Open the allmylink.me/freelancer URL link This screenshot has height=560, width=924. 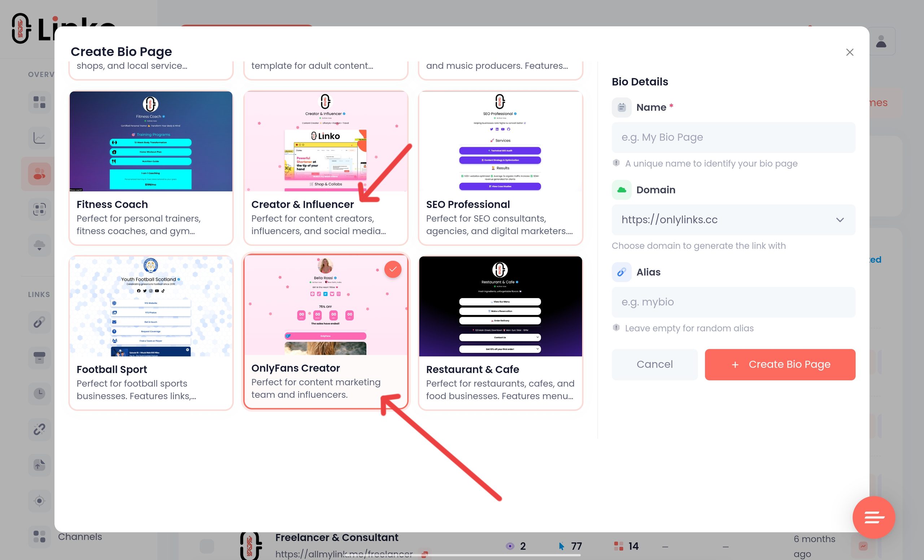coord(344,554)
